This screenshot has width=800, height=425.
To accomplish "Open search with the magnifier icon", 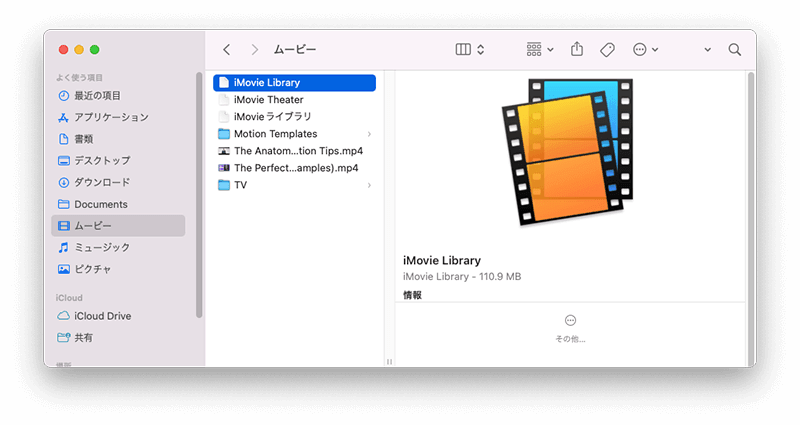I will click(735, 49).
